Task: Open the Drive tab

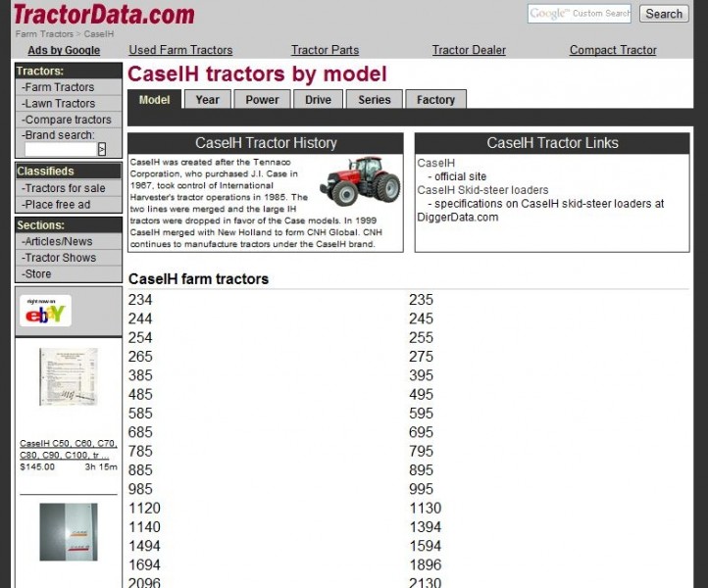Action: [x=318, y=100]
